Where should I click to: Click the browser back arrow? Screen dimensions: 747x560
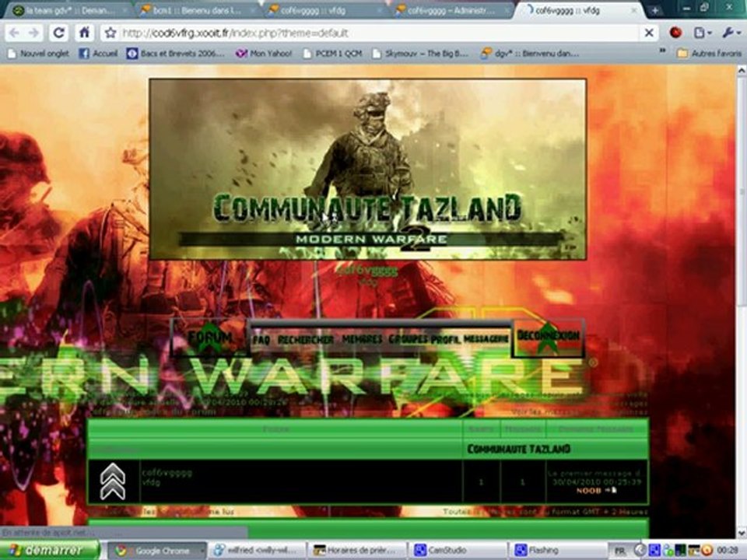14,33
